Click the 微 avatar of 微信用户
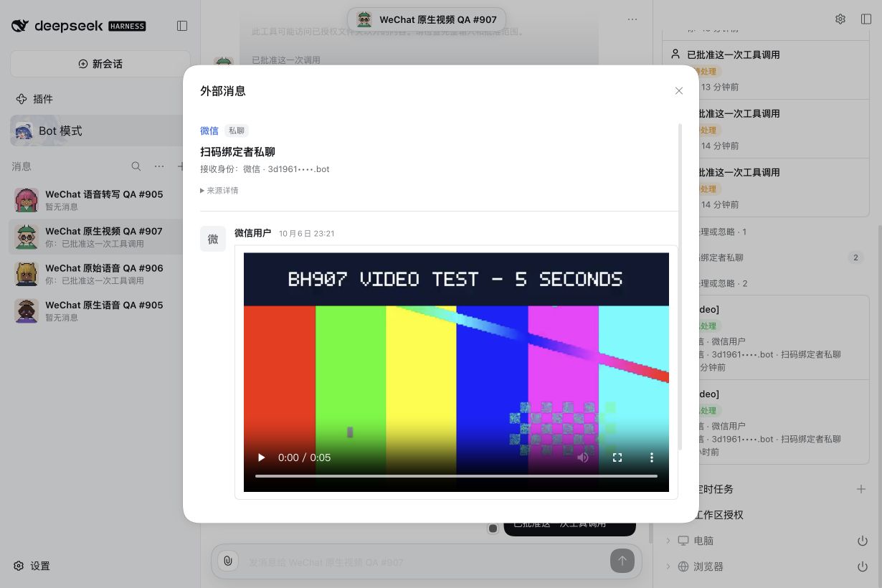The width and height of the screenshot is (882, 588). (213, 240)
